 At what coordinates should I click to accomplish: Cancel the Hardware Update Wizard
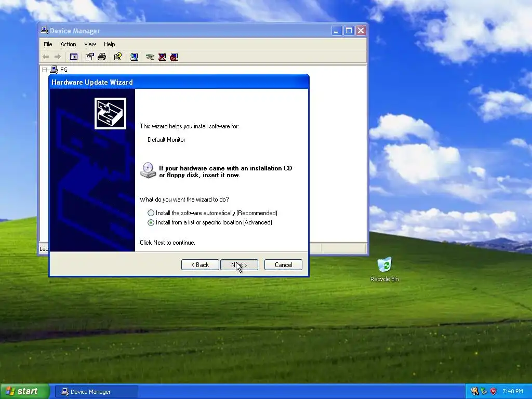283,264
